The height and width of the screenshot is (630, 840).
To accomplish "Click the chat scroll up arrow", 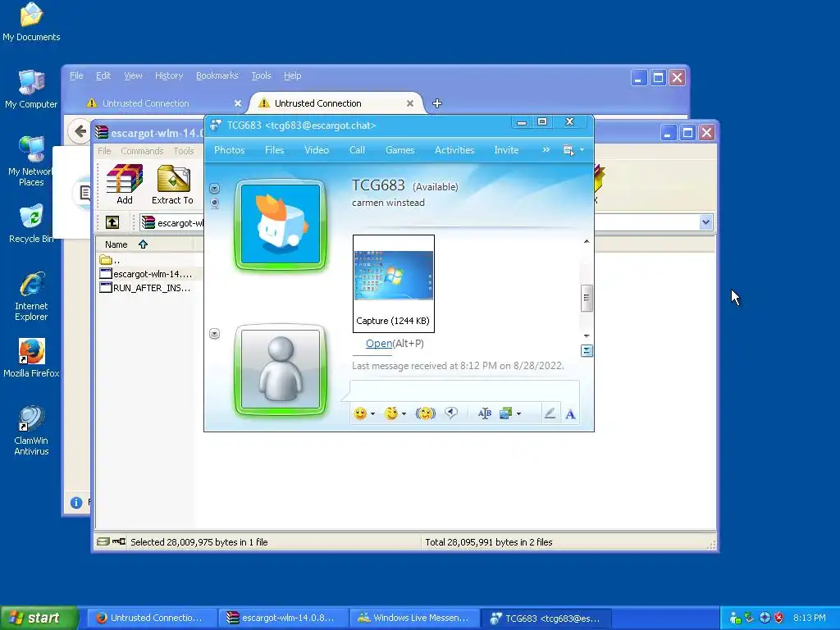I will [x=587, y=242].
